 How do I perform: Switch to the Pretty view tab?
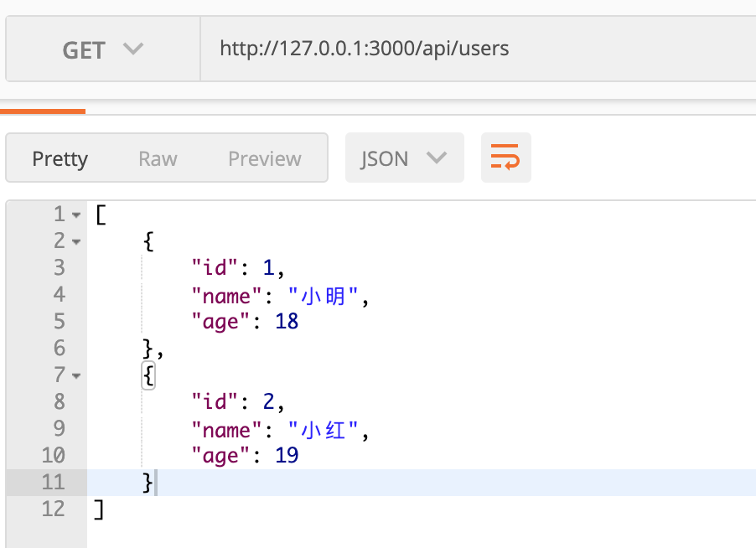pos(60,158)
